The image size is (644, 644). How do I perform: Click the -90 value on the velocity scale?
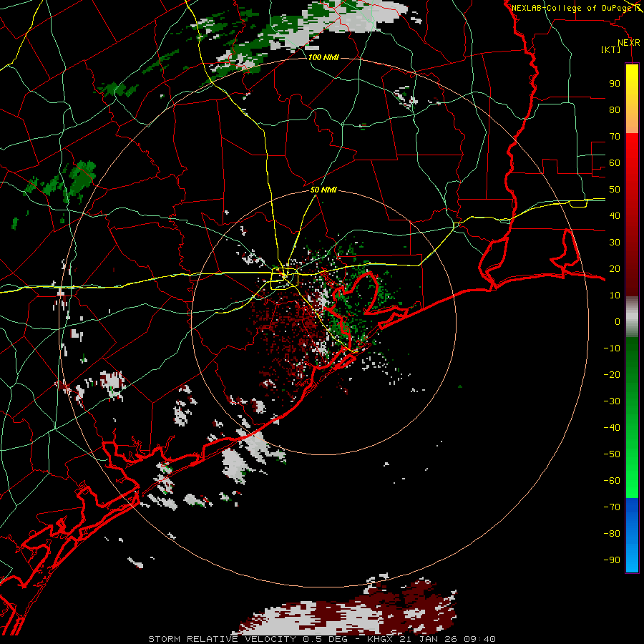pyautogui.click(x=612, y=560)
